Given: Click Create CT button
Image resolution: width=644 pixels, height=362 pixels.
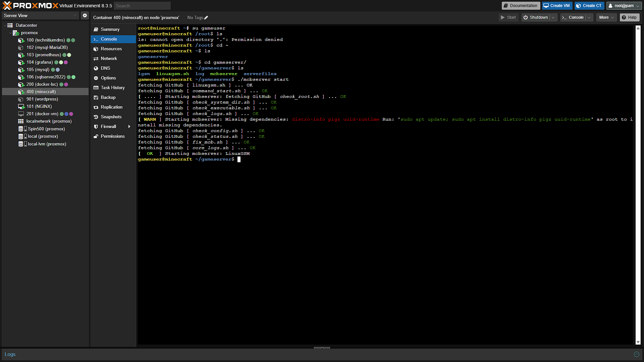Looking at the screenshot, I should [589, 6].
